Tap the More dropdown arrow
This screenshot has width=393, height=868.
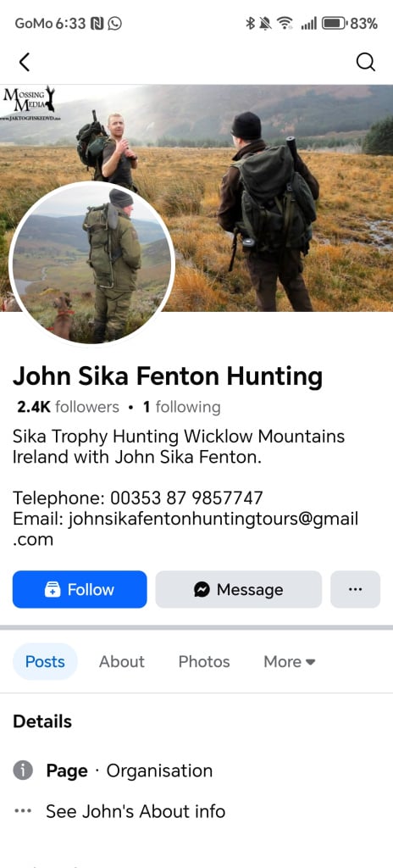point(311,662)
